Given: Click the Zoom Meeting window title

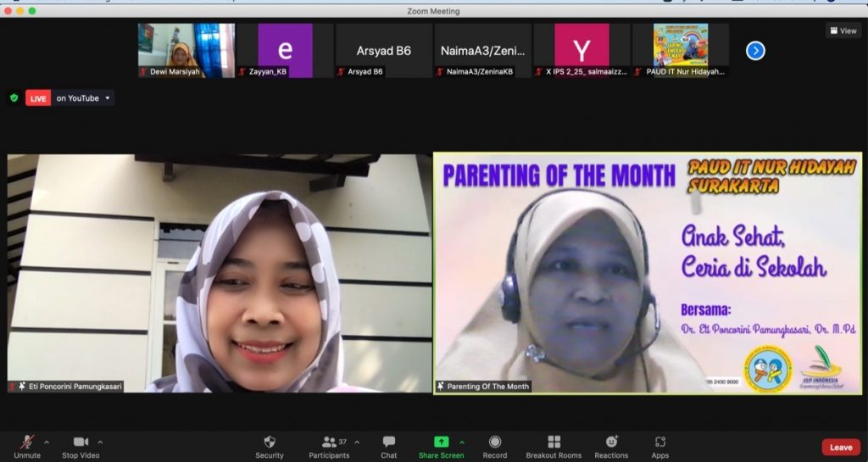Looking at the screenshot, I should coord(433,11).
